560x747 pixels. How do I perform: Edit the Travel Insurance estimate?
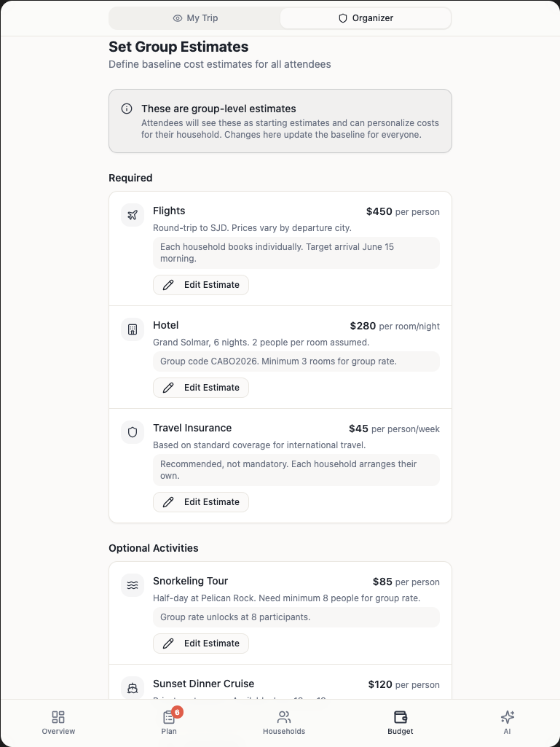point(201,502)
